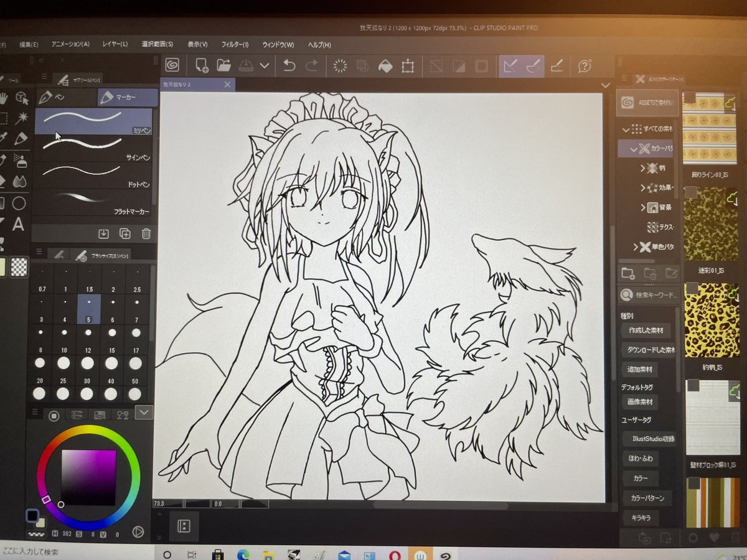The image size is (747, 560).
Task: Expand the 効果 material folder
Action: coord(643,187)
